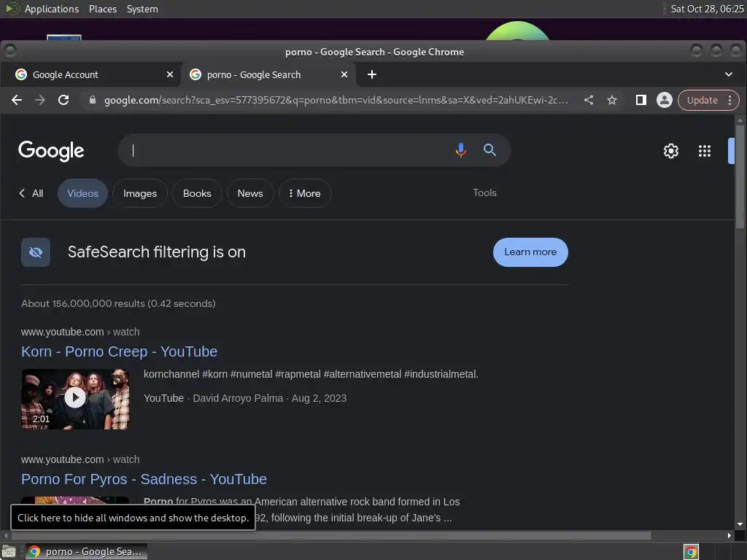The width and height of the screenshot is (747, 560).
Task: Open a new tab with the plus button
Action: (x=372, y=75)
